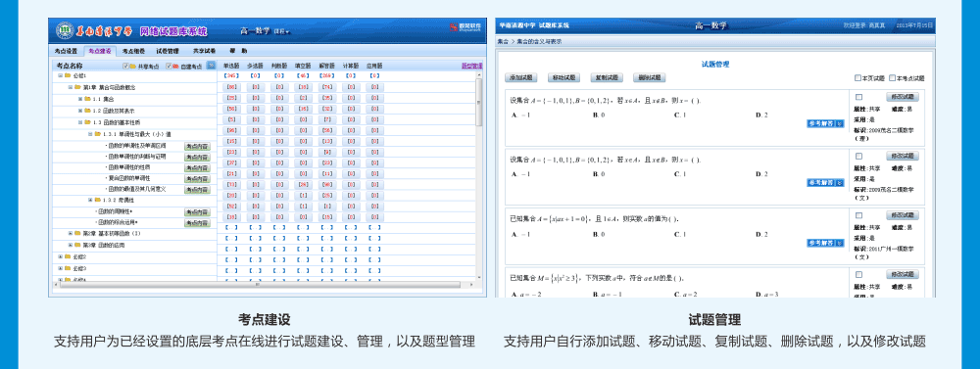Click the folder icon of 必修1

coord(69,75)
